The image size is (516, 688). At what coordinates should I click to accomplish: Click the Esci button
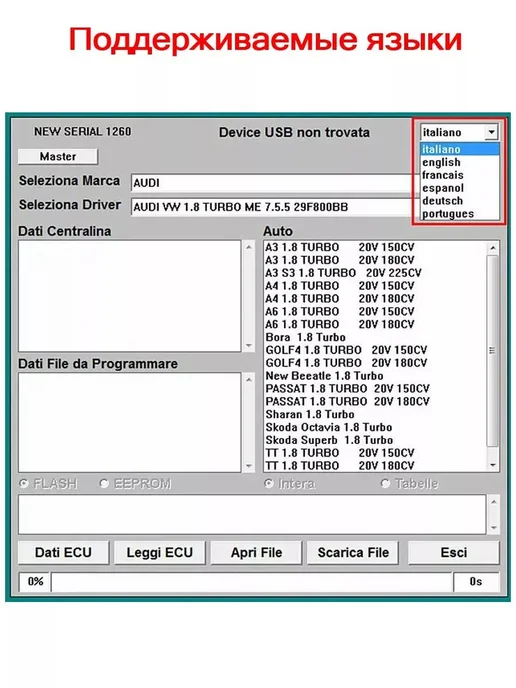[x=454, y=552]
